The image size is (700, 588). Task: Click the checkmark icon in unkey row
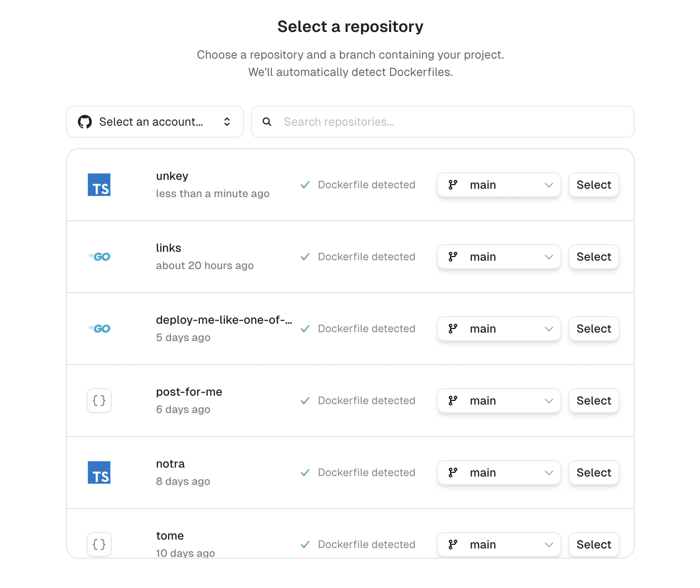305,185
